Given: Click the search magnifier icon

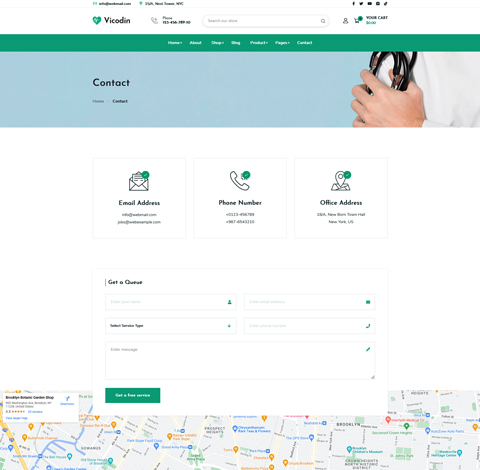Looking at the screenshot, I should pos(323,21).
